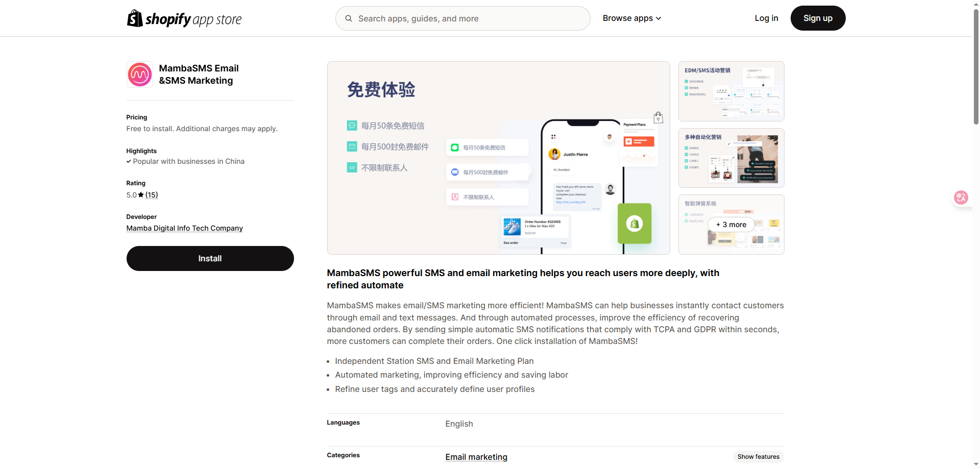Click the scrollbar down arrow

pos(976,465)
